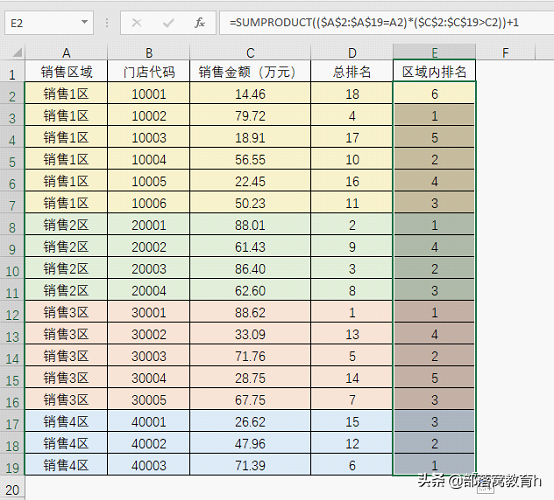Select sales amount cell 50.23
This screenshot has height=500, width=554.
tap(250, 203)
